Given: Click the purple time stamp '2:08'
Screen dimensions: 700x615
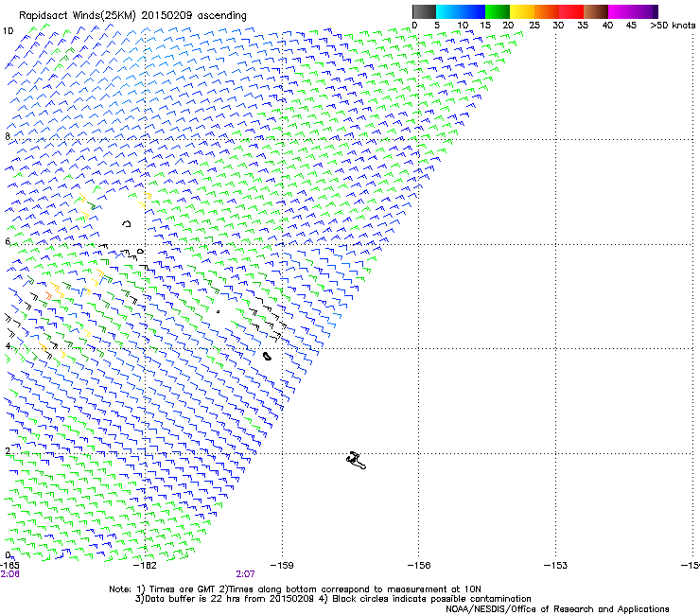Looking at the screenshot, I should pos(9,574).
